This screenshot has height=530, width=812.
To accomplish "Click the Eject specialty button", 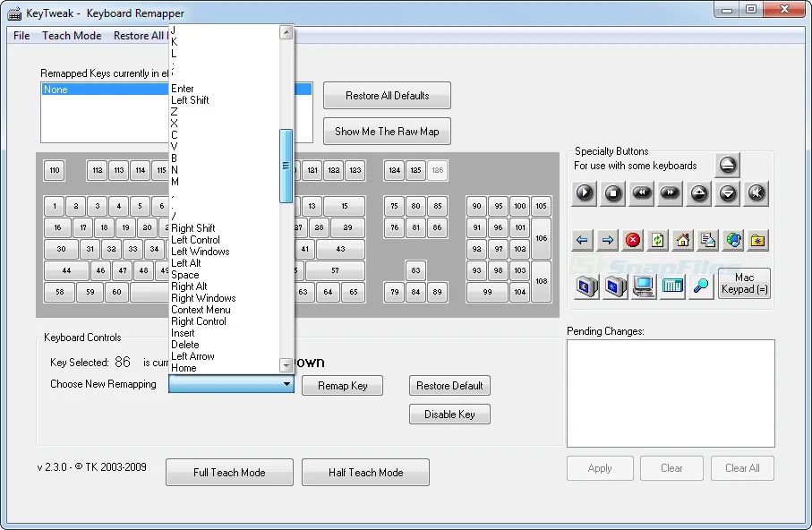I will [x=728, y=166].
